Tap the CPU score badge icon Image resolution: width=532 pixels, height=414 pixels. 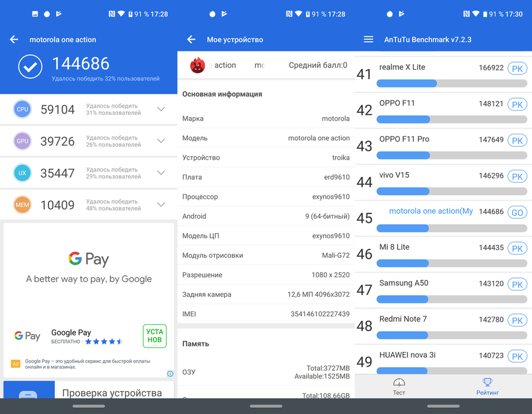(x=22, y=109)
